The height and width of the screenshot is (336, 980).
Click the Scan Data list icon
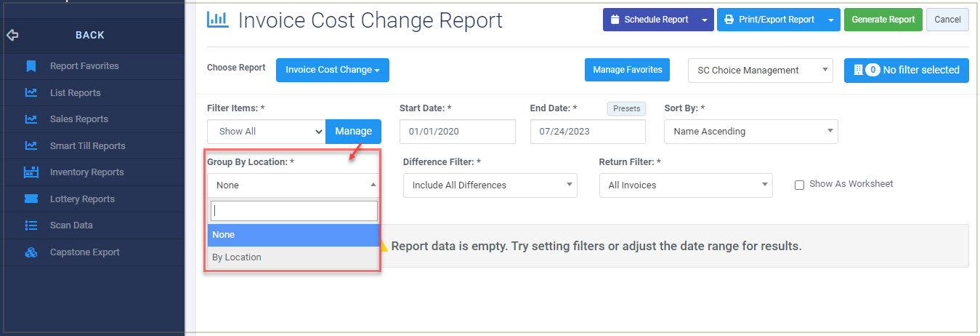[x=31, y=225]
